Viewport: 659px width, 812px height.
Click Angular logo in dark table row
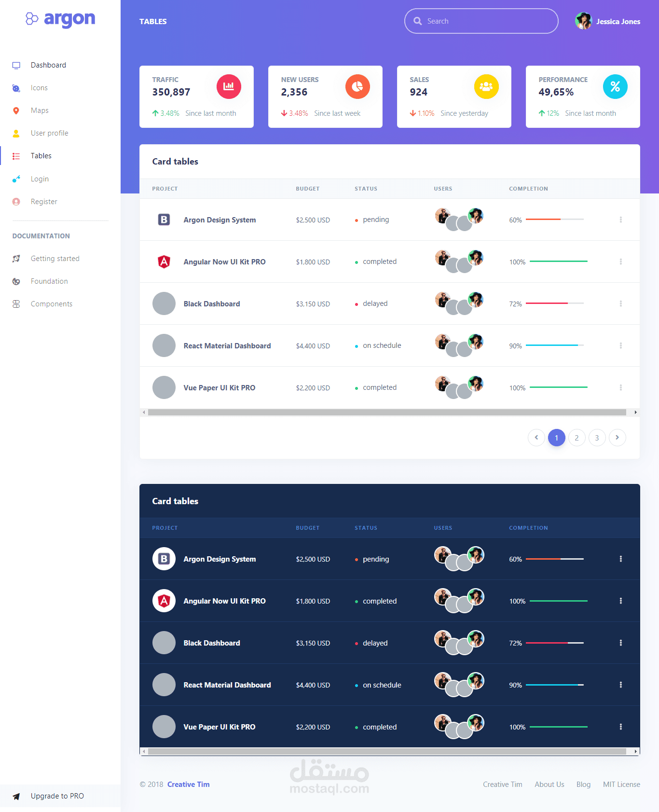pos(164,601)
